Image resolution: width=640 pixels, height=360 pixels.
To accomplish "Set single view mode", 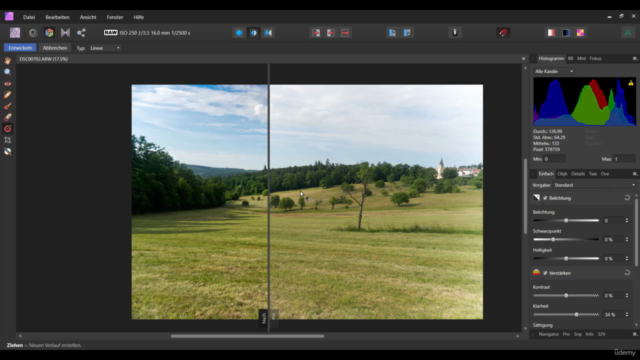I will click(x=239, y=33).
